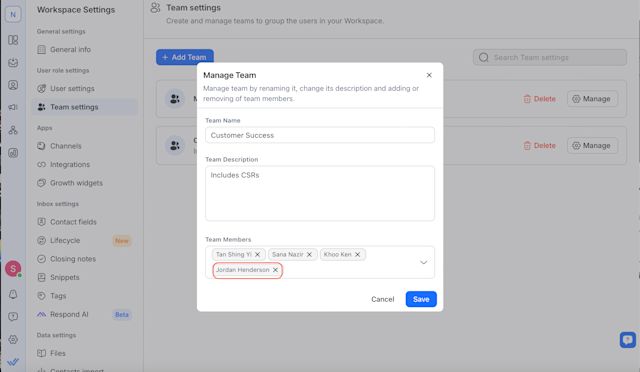
Task: Open Lifecycle settings
Action: point(85,241)
